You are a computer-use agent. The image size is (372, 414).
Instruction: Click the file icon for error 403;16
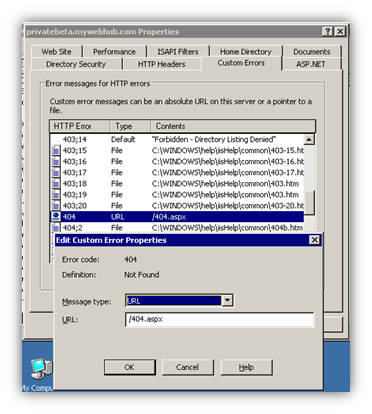pyautogui.click(x=56, y=161)
